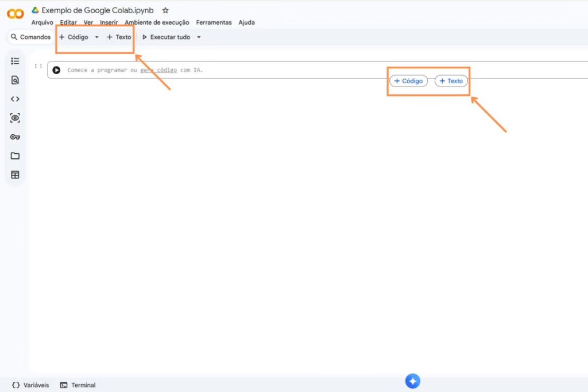
Task: Open the Secrets panel
Action: pos(15,137)
